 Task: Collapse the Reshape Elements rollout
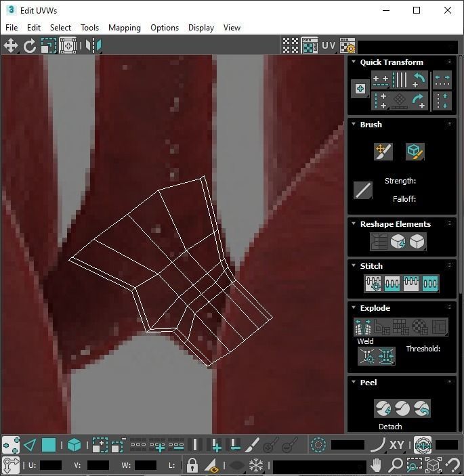(x=354, y=223)
